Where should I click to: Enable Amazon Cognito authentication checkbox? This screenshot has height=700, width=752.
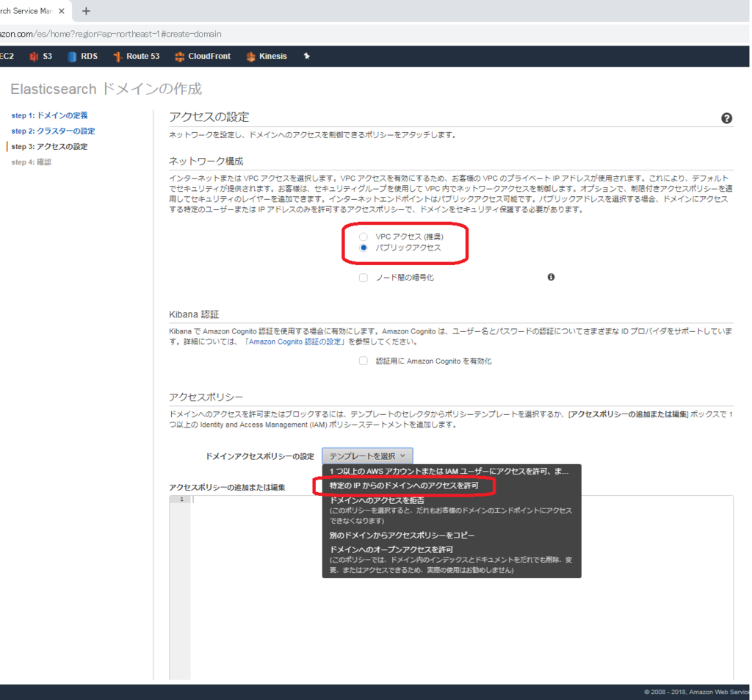(x=364, y=361)
